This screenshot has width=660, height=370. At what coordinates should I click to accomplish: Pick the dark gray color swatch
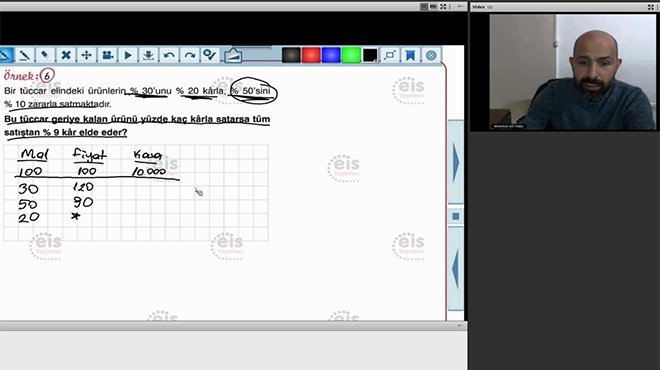[x=291, y=55]
